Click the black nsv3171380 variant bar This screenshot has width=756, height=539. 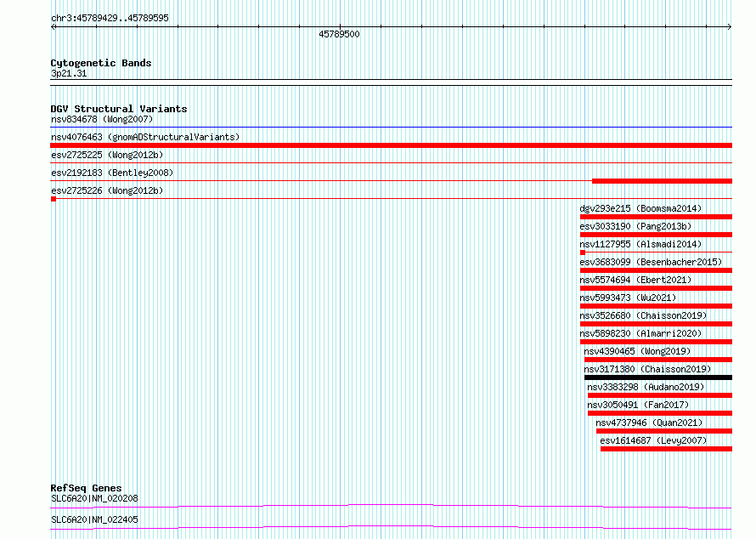tap(658, 377)
